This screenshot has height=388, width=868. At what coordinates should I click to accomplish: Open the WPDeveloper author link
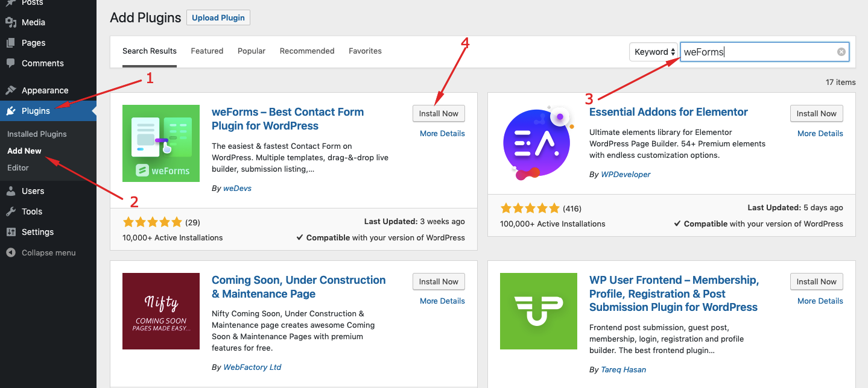tap(626, 174)
